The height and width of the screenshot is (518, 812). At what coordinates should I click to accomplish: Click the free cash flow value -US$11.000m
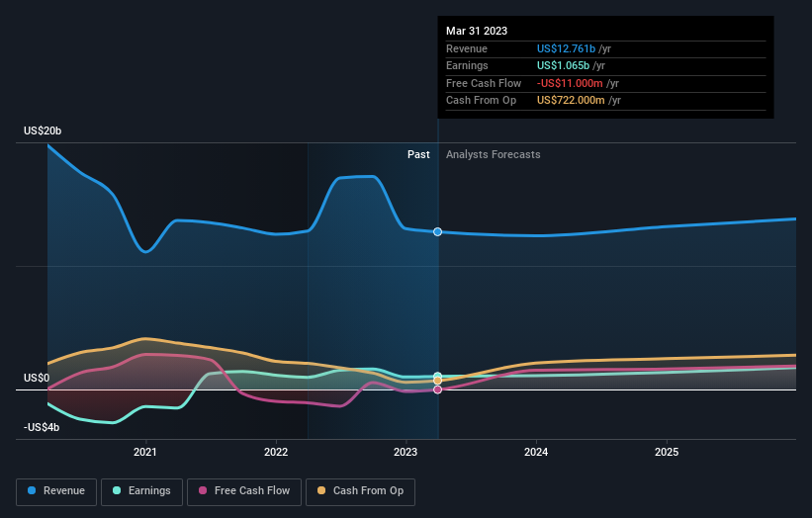pos(570,83)
